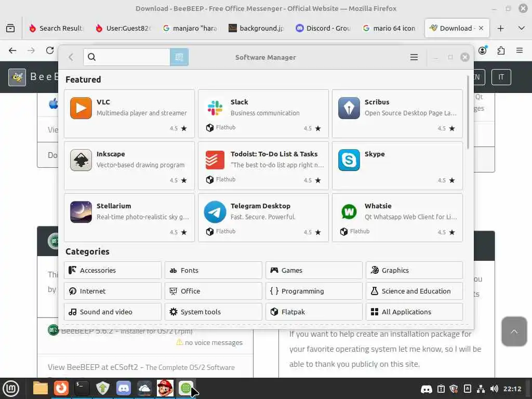Click inside the Software Manager search field

(x=127, y=57)
